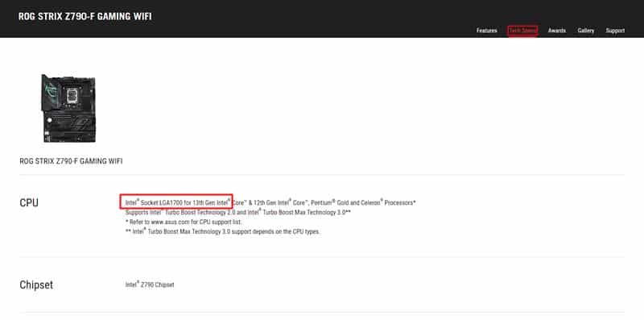Image resolution: width=644 pixels, height=320 pixels.
Task: Click the 'Turbo Boost Max Technology 3.0 support depends' note
Action: pos(223,231)
